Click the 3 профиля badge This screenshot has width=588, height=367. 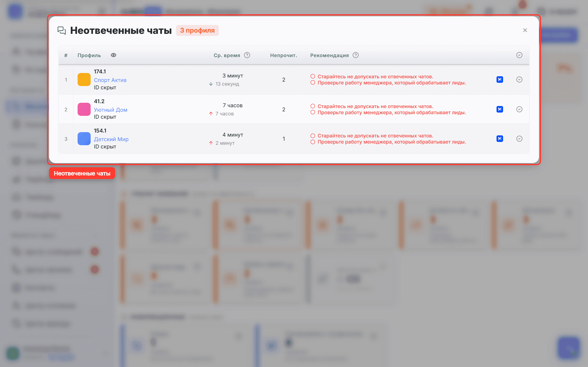tap(197, 30)
